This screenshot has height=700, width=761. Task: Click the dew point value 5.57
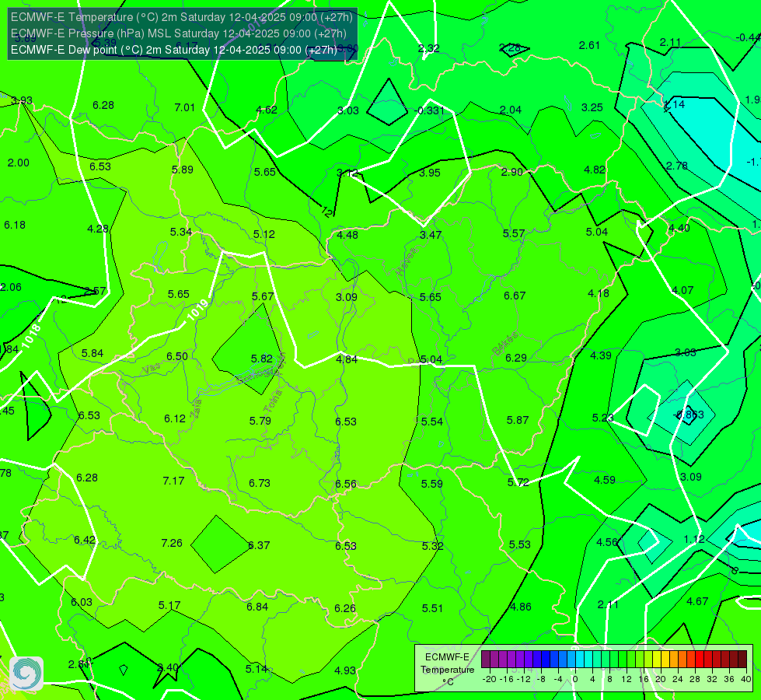click(514, 233)
